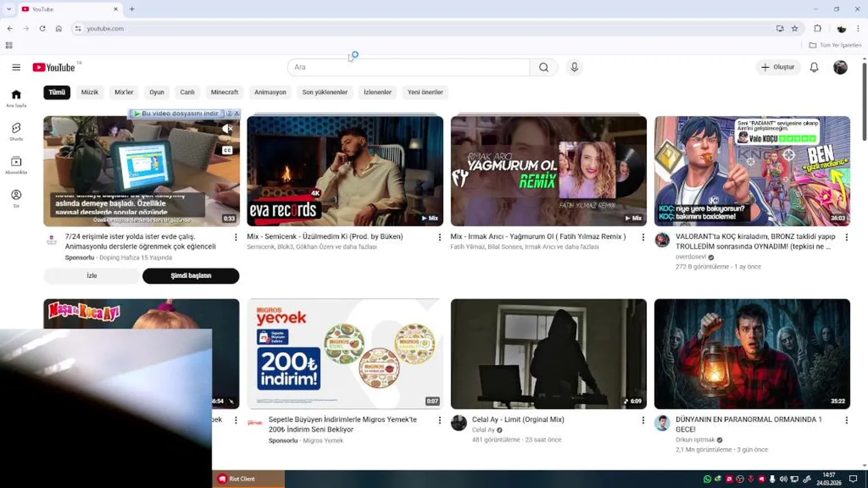This screenshot has height=488, width=868.
Task: Open Semicenk Üzülmedim Ki mix title
Action: tap(325, 237)
